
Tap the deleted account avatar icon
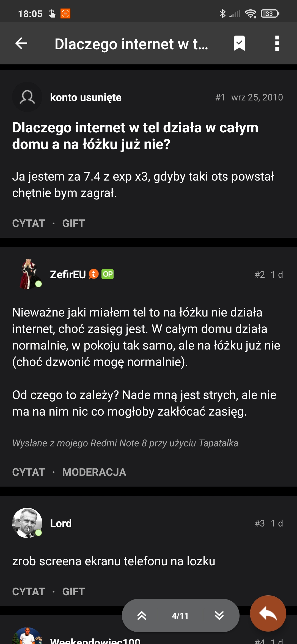pyautogui.click(x=27, y=97)
